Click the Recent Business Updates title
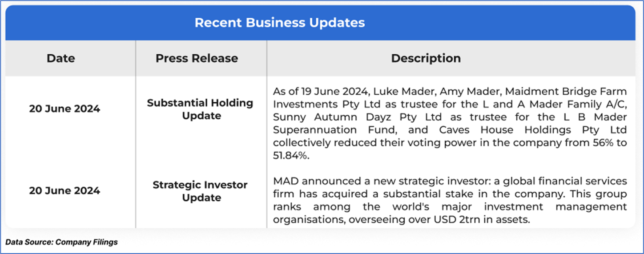This screenshot has width=644, height=254. pyautogui.click(x=280, y=23)
